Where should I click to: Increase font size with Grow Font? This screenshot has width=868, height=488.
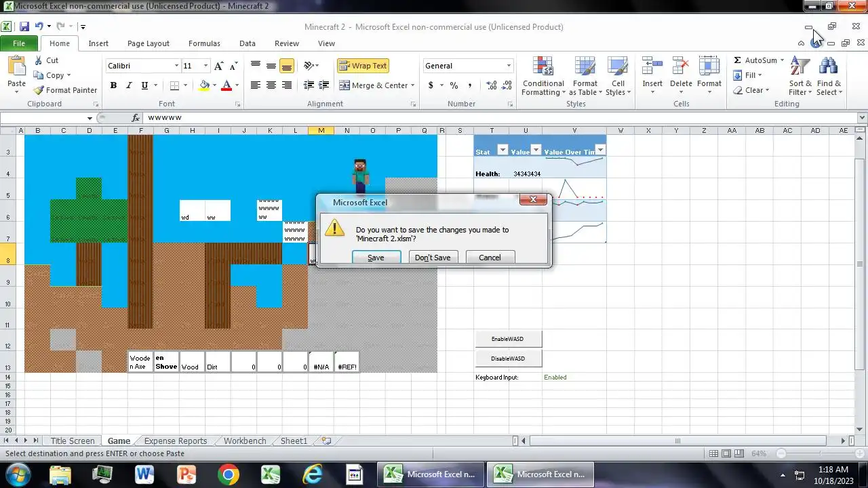pyautogui.click(x=218, y=66)
